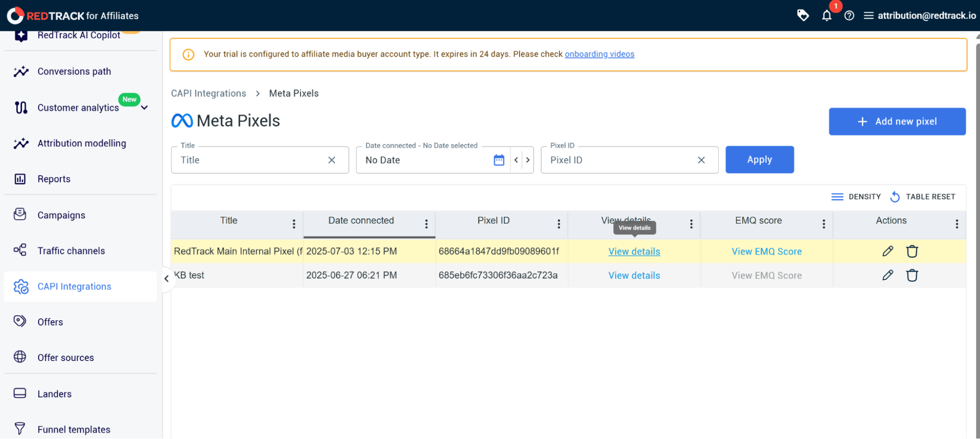Apply the pixel filters
980x439 pixels.
tap(759, 159)
